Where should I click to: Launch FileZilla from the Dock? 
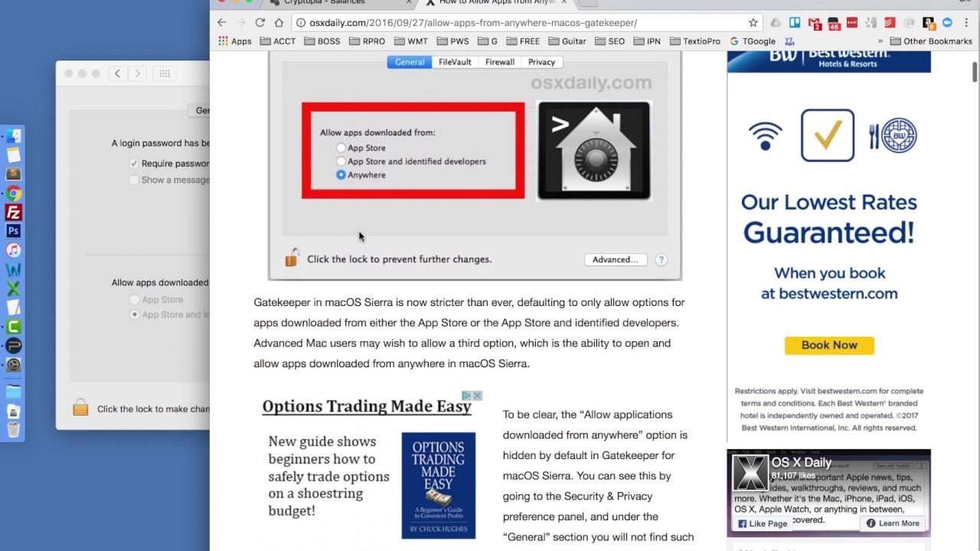pos(13,213)
